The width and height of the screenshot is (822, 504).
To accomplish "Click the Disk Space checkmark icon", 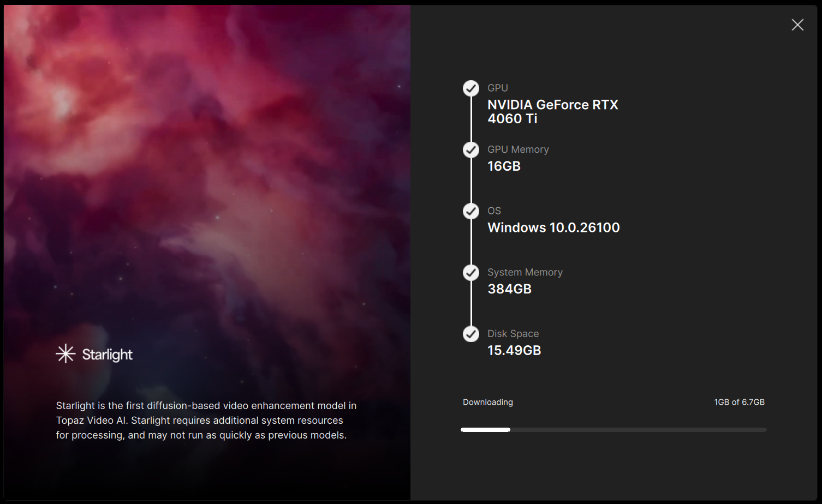I will (x=471, y=334).
